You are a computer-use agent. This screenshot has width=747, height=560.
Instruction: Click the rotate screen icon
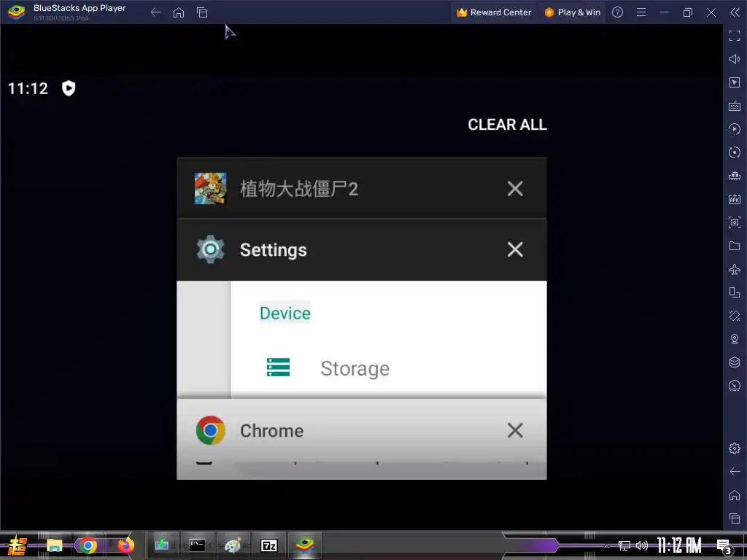point(735,316)
